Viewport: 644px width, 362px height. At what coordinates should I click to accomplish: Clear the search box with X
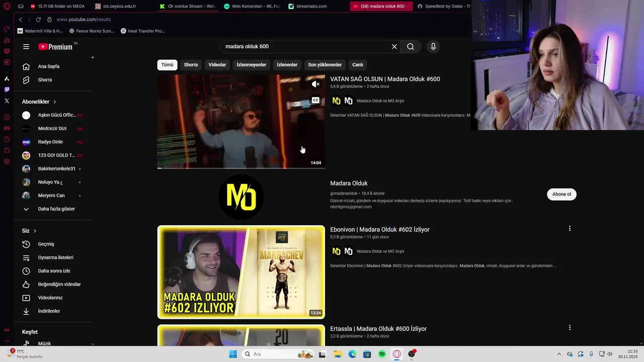394,47
